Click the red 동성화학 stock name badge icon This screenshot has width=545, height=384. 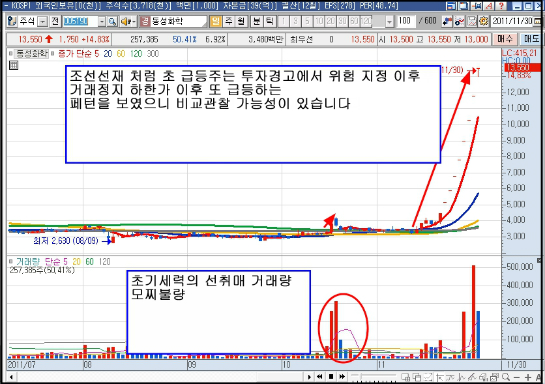tap(145, 22)
